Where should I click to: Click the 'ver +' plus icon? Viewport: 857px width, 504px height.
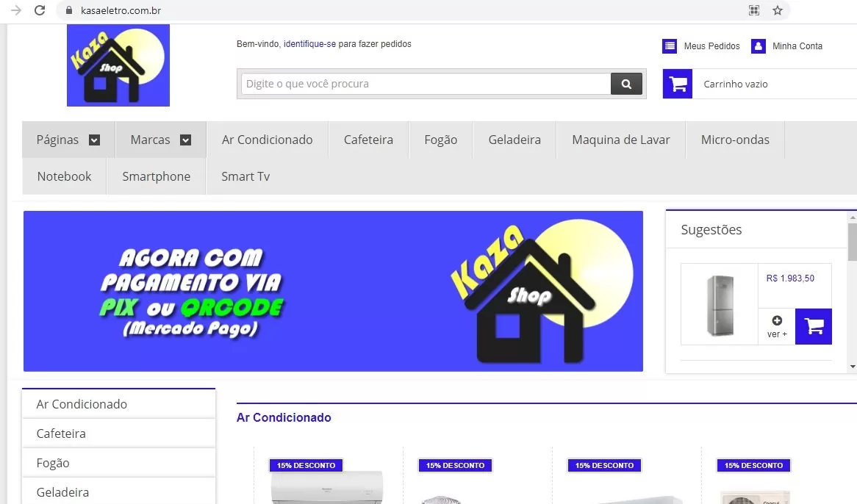(777, 320)
